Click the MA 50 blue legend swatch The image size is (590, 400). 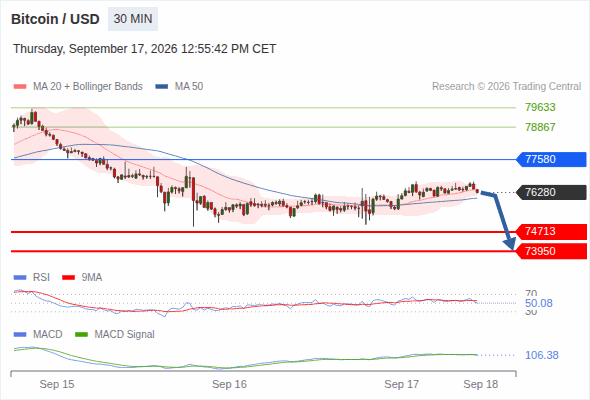coord(162,87)
